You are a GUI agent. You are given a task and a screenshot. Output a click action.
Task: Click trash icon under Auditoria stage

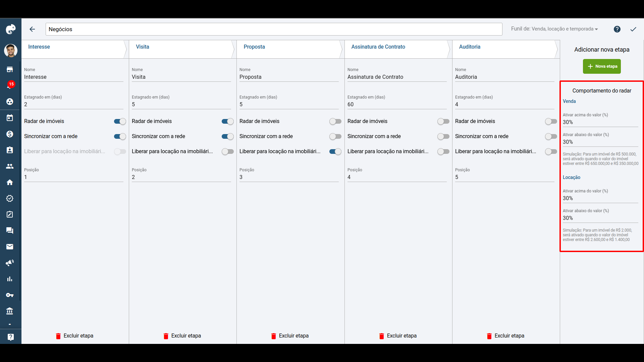[x=489, y=336]
